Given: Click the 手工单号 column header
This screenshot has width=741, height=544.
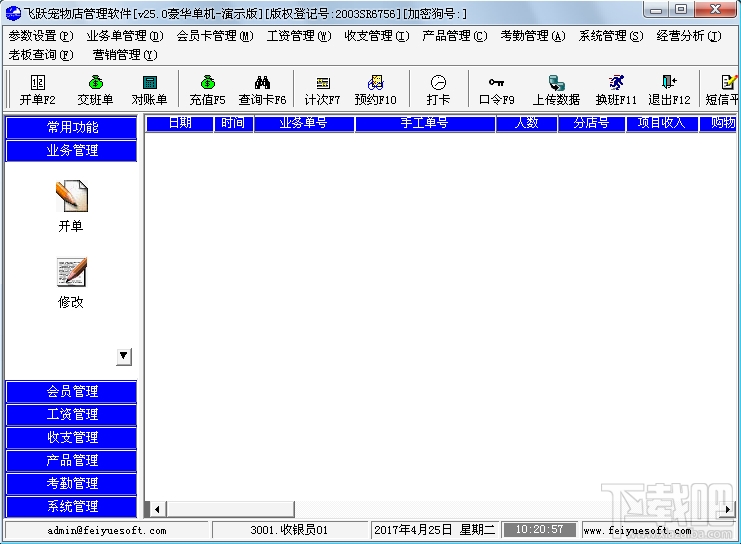Looking at the screenshot, I should click(425, 123).
